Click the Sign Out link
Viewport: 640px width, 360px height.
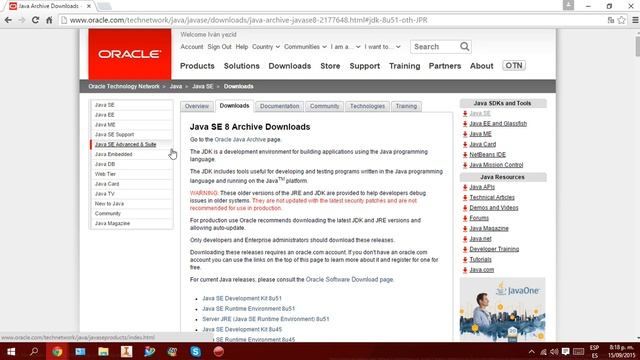[219, 47]
